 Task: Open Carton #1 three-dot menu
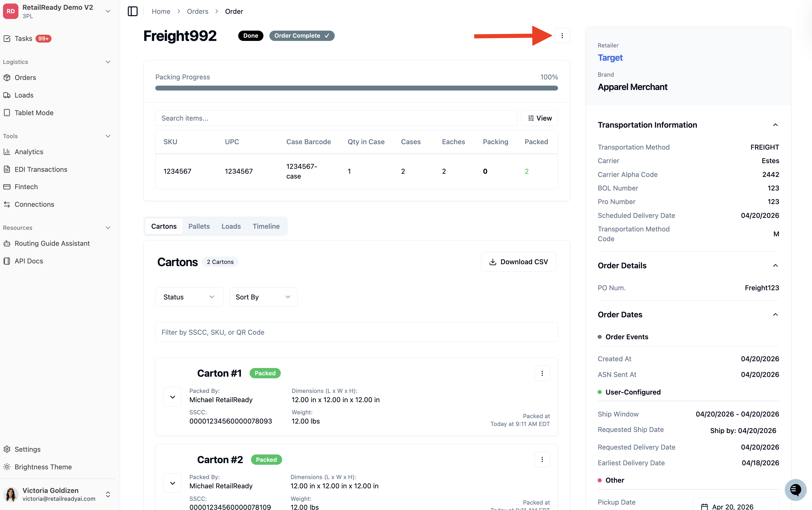(542, 373)
